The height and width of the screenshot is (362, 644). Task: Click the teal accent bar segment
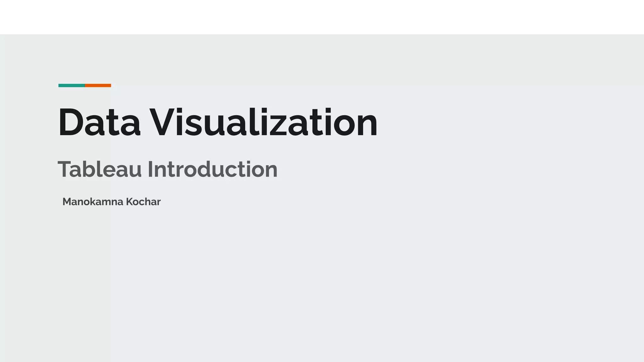point(72,85)
